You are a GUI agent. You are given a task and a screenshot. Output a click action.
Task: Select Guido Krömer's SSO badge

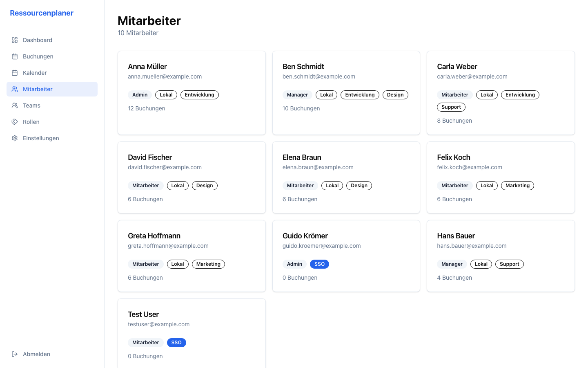(x=319, y=264)
